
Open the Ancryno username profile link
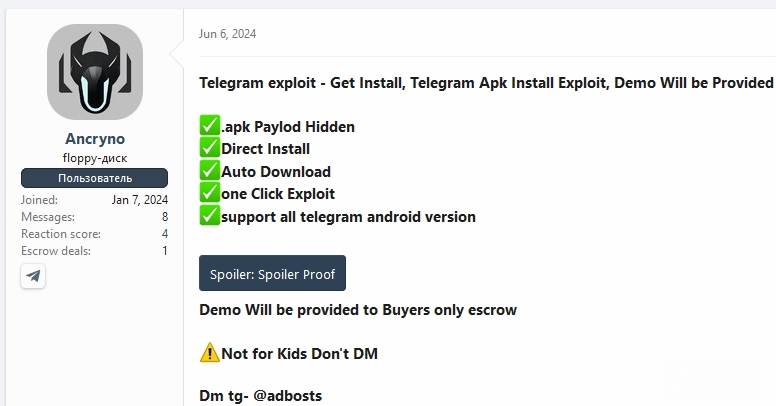[x=95, y=139]
